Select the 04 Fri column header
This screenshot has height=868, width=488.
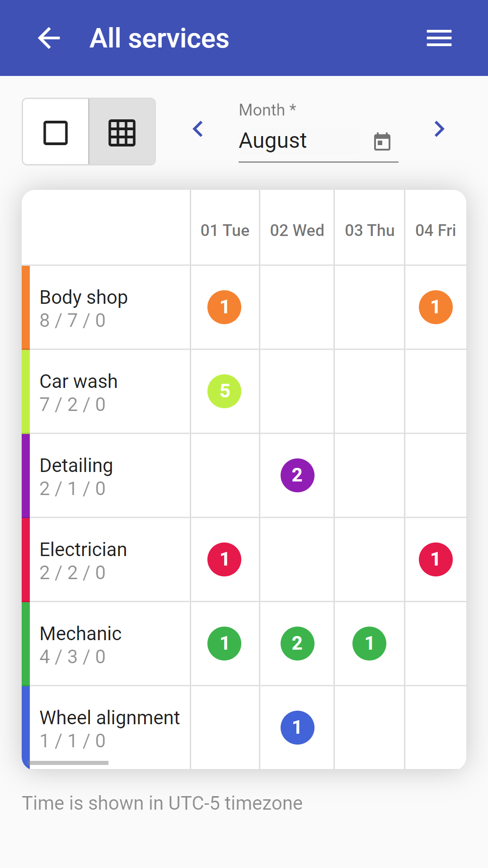click(x=436, y=230)
